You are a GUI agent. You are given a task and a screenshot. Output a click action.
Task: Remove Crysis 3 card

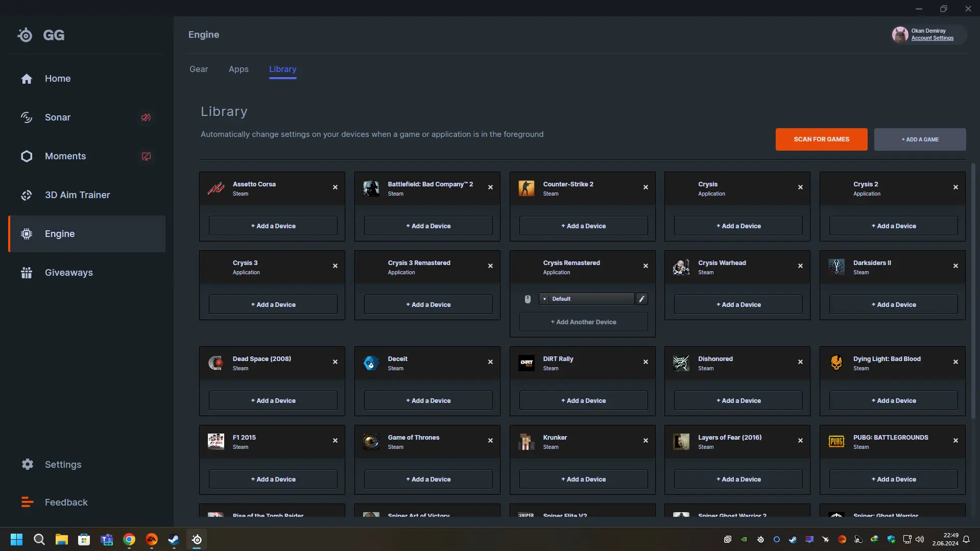point(335,266)
